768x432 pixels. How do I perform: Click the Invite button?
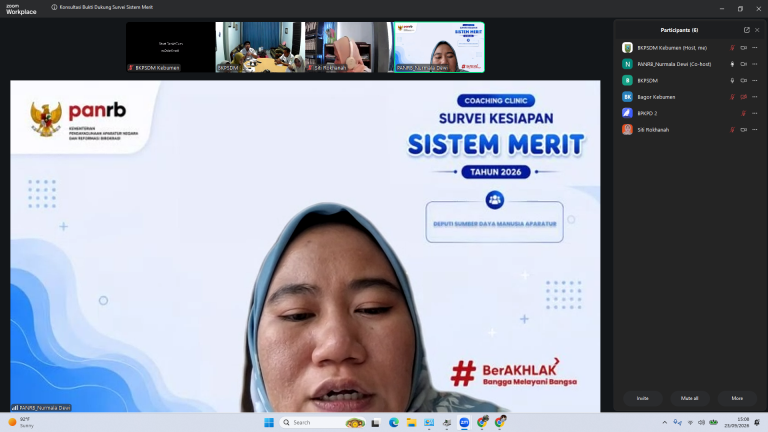643,398
